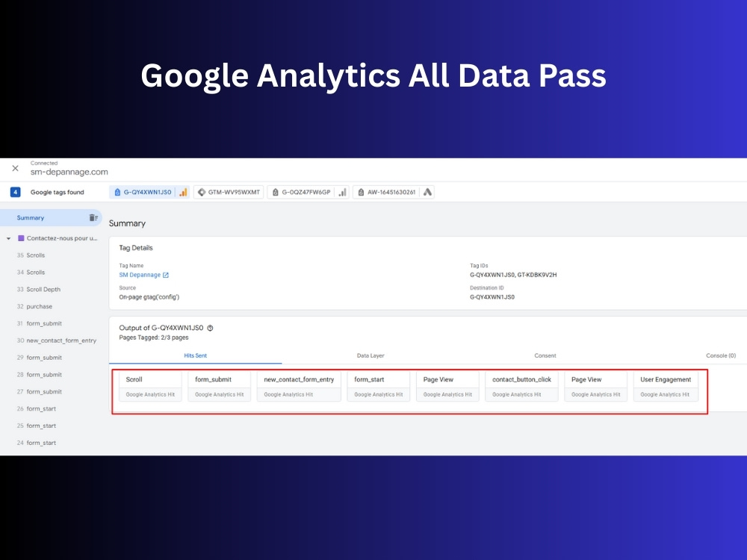Switch to the Consent tab
Viewport: 747px width, 560px height.
[x=545, y=355]
